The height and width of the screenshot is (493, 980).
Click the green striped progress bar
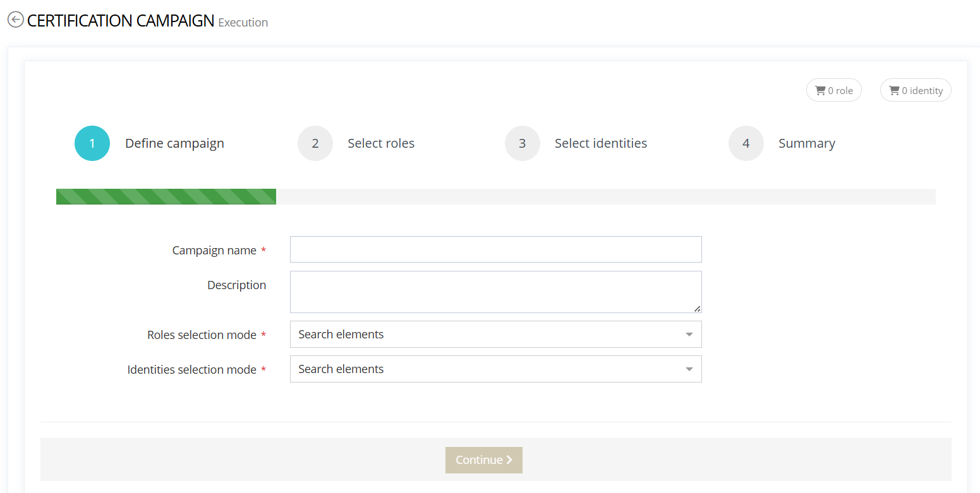(166, 197)
